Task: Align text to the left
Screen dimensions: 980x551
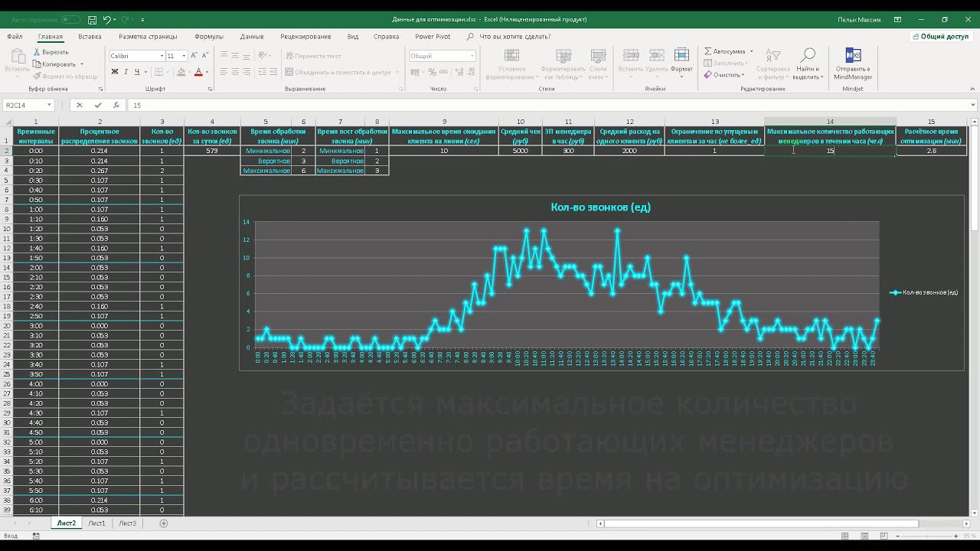Action: click(x=224, y=72)
